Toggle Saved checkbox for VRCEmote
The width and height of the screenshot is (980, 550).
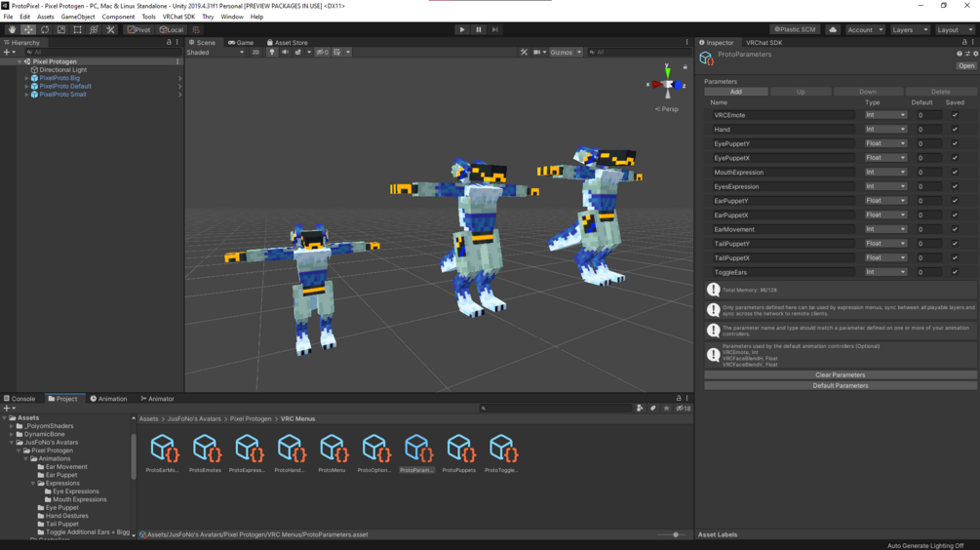(955, 115)
